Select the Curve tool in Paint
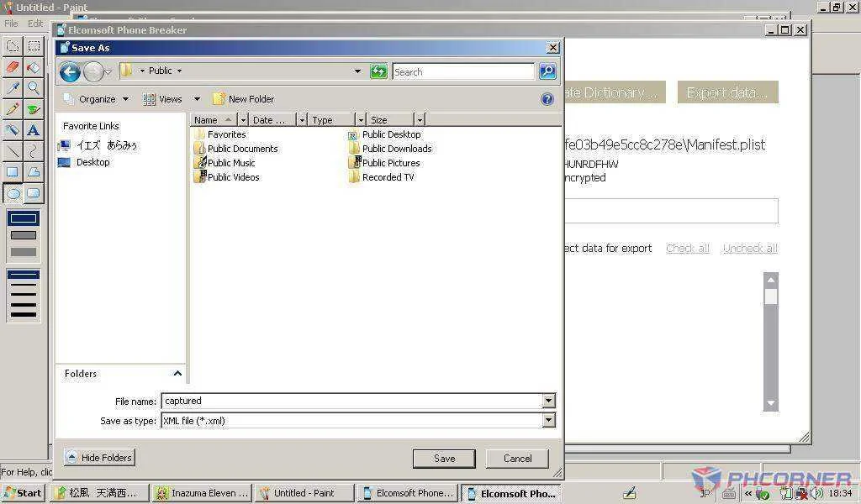The width and height of the screenshot is (861, 504). [34, 151]
